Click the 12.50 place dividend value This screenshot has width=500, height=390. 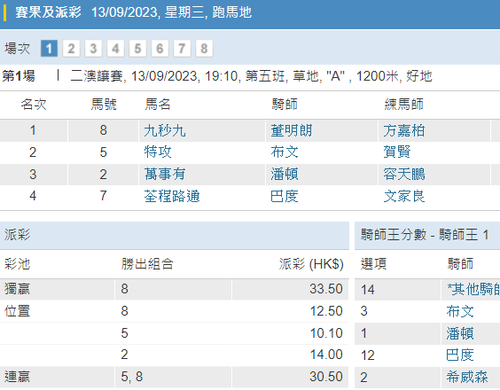coord(326,311)
